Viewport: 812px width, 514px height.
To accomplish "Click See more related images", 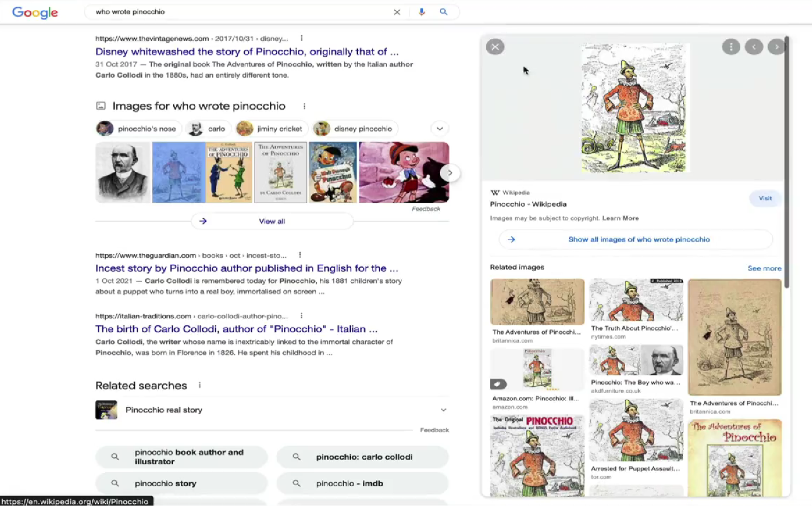I will 764,268.
